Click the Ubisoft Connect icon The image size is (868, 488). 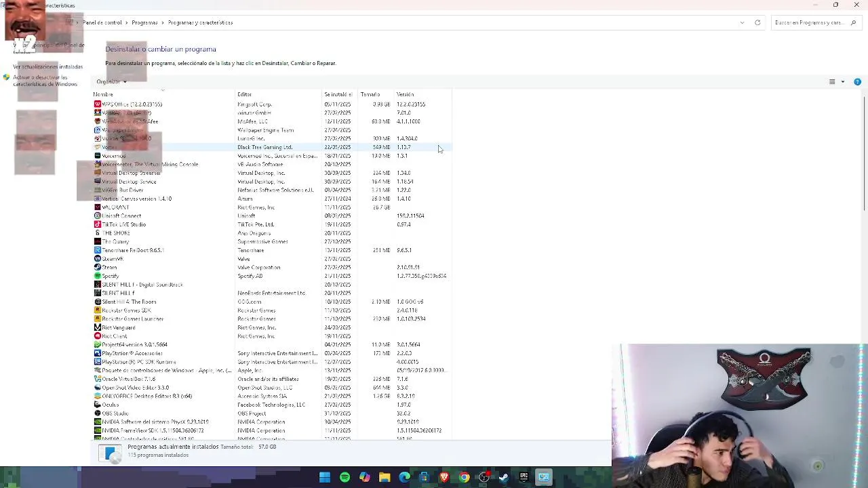click(x=97, y=216)
